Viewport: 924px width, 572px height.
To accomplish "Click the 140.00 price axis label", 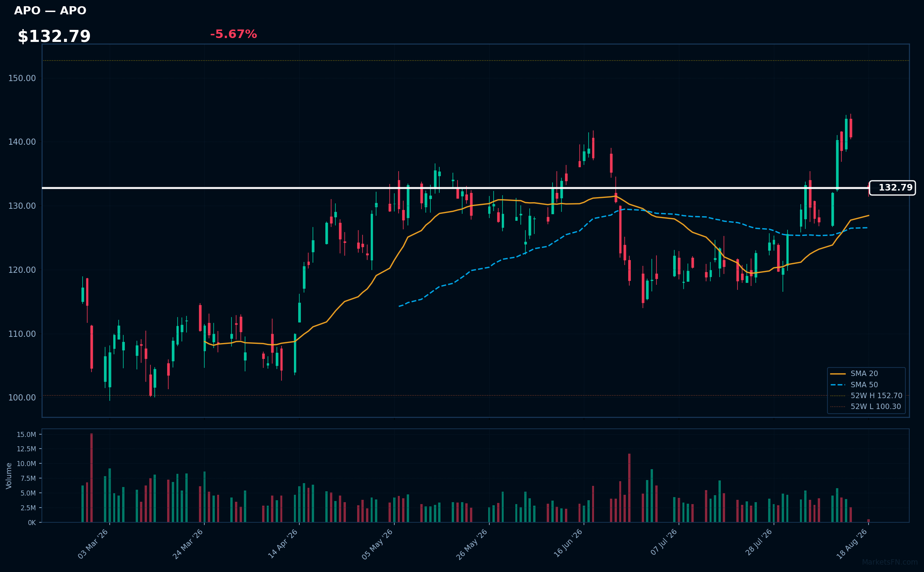I will pyautogui.click(x=22, y=142).
